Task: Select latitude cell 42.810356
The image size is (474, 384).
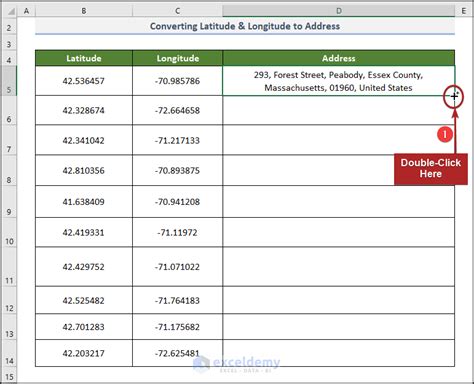Action: pyautogui.click(x=84, y=171)
